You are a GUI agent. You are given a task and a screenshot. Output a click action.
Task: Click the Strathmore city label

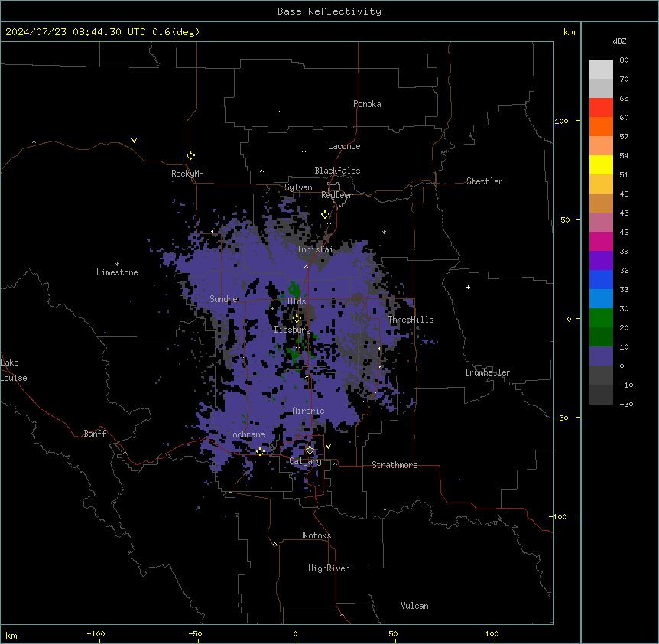(x=394, y=465)
